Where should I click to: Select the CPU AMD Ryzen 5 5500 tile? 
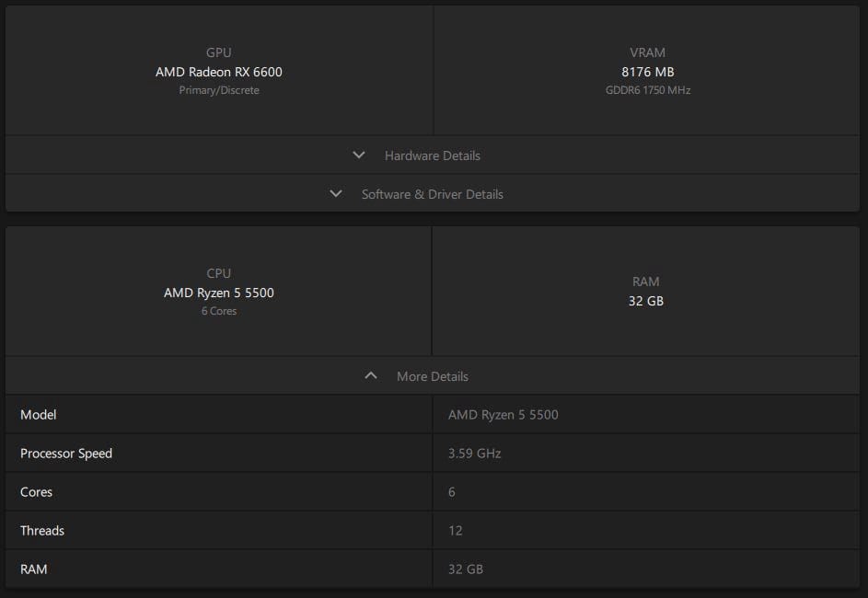[219, 292]
